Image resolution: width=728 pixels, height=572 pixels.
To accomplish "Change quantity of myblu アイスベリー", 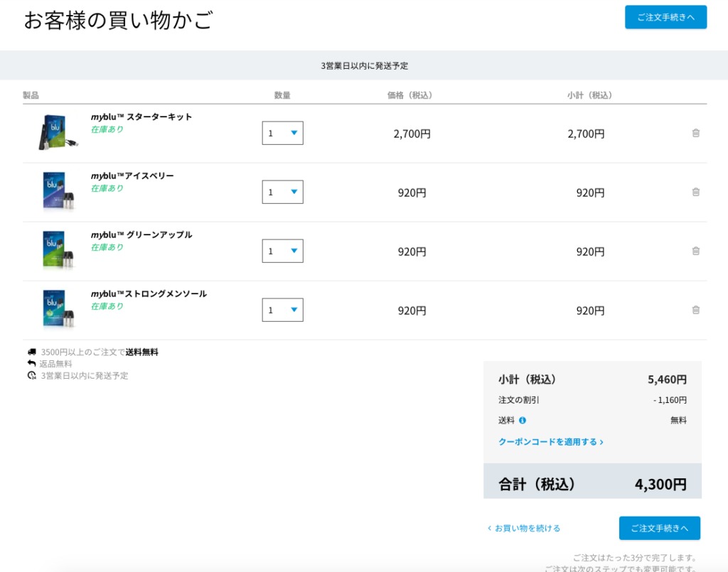I will pos(282,192).
